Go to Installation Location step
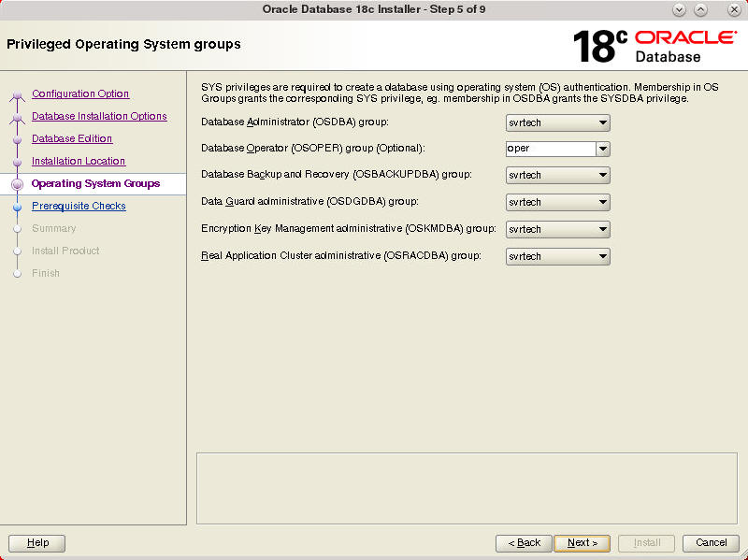 tap(79, 161)
